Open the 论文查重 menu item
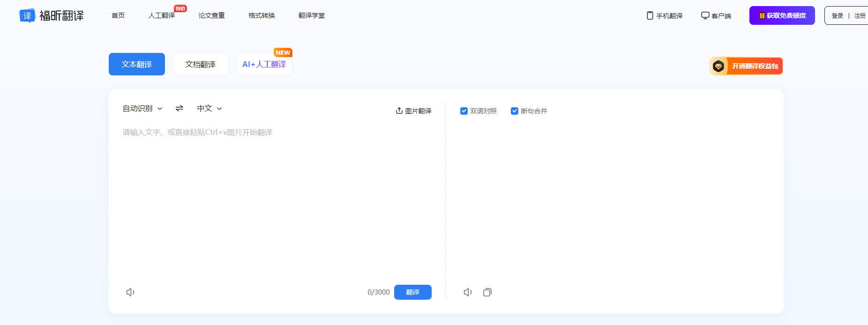Screen dimensions: 868x325 click(211, 15)
